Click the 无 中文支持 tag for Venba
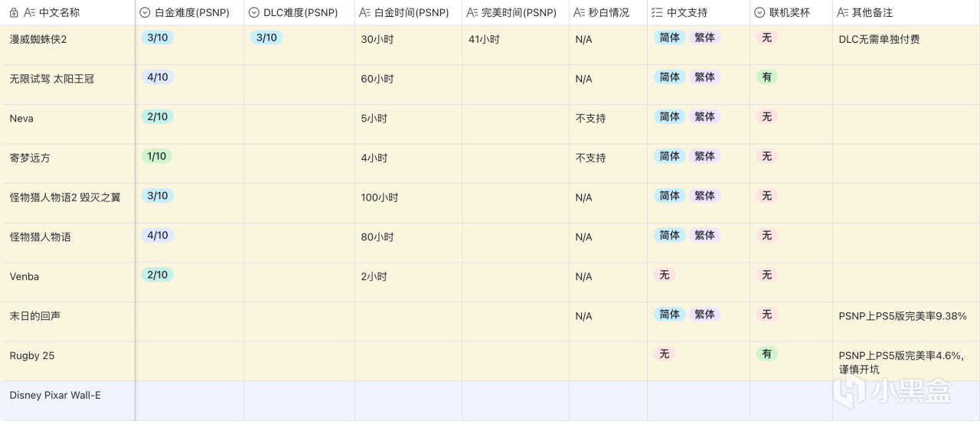The width and height of the screenshot is (980, 421). coord(664,275)
